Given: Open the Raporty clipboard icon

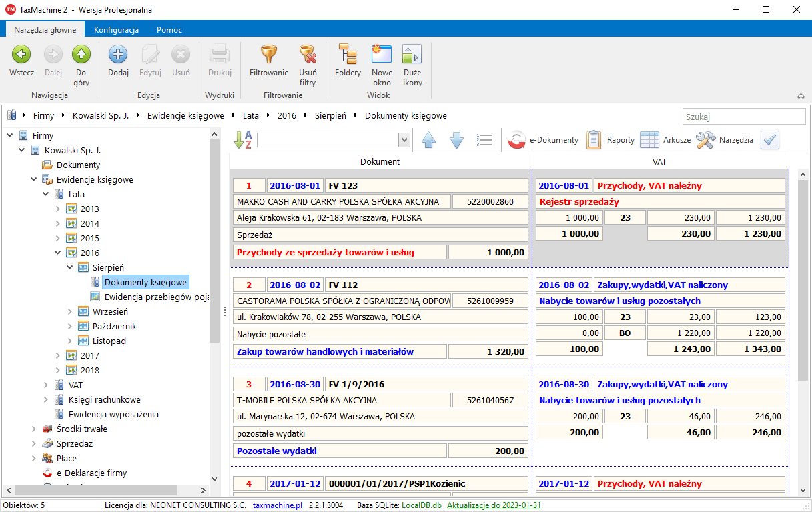Looking at the screenshot, I should (594, 140).
